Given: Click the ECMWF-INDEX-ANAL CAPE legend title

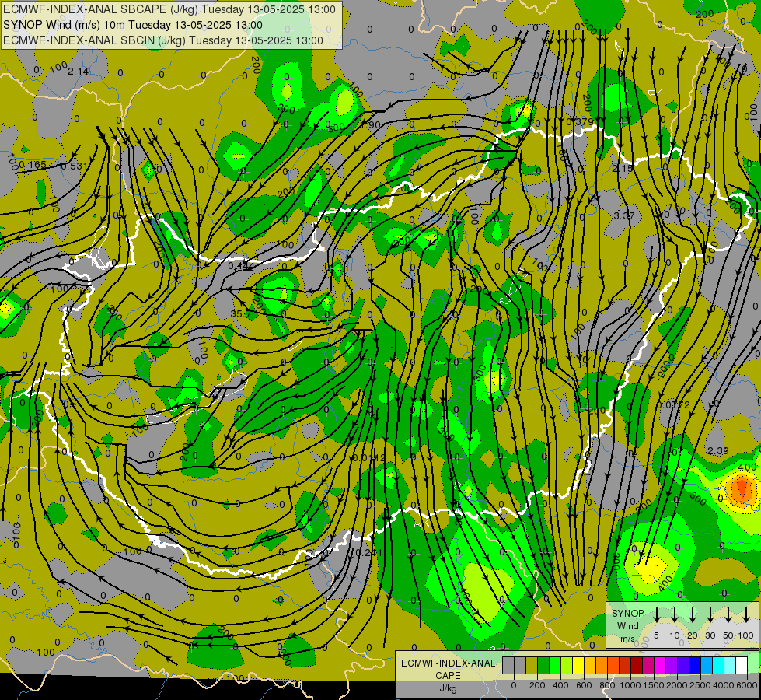Looking at the screenshot, I should click(x=448, y=669).
